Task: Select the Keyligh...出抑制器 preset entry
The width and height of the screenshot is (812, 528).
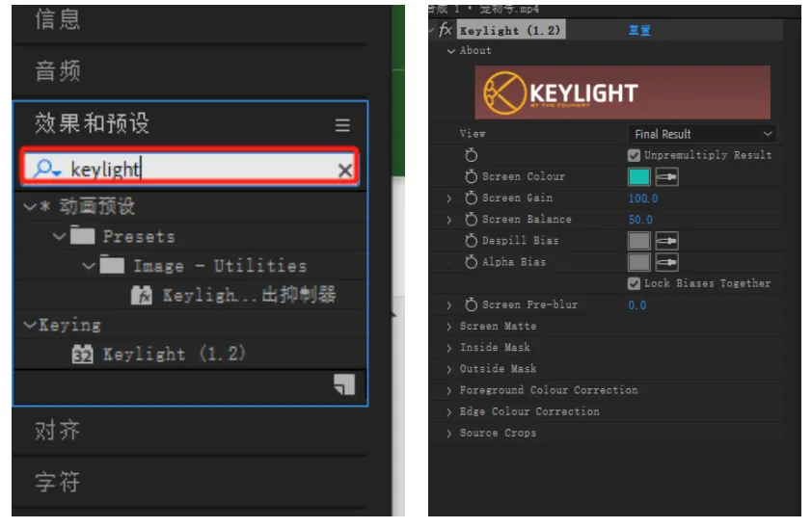Action: (249, 295)
